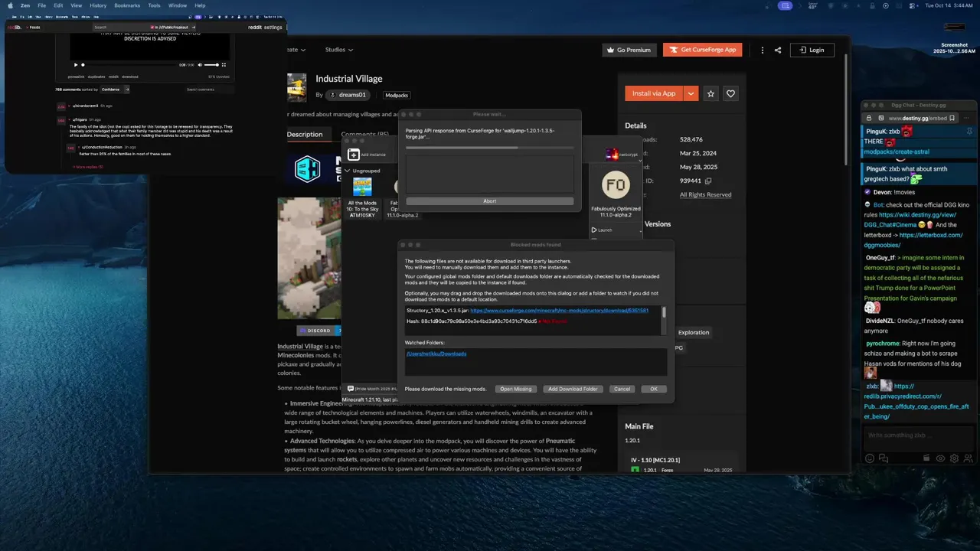Adjust the redlib video volume slider
The image size is (980, 551).
click(x=212, y=65)
